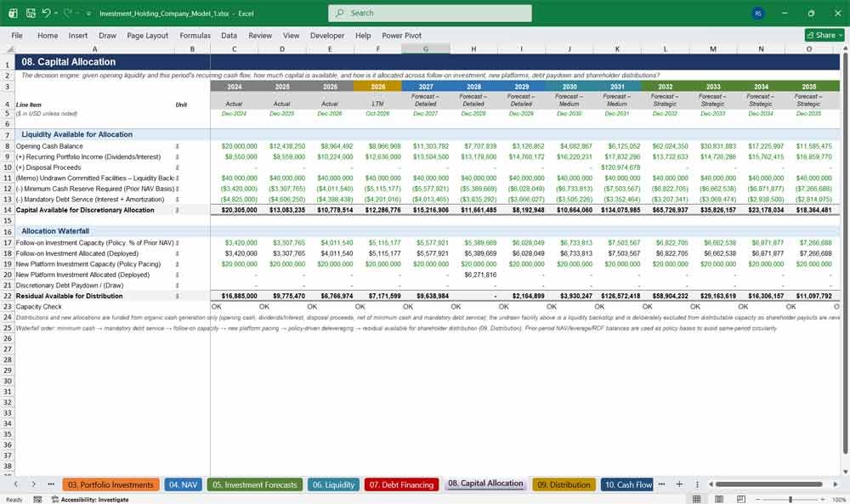Open Customize Quick Access Toolbar dropdown

89,14
